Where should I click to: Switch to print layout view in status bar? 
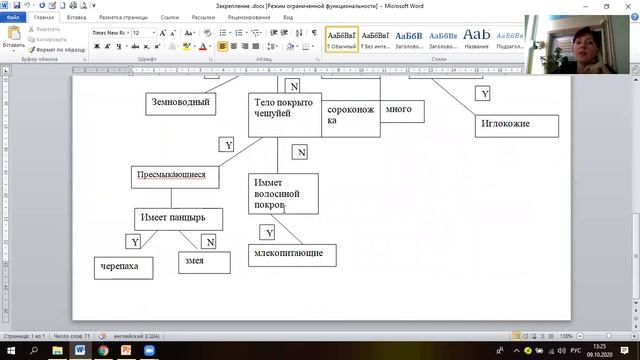pyautogui.click(x=517, y=336)
